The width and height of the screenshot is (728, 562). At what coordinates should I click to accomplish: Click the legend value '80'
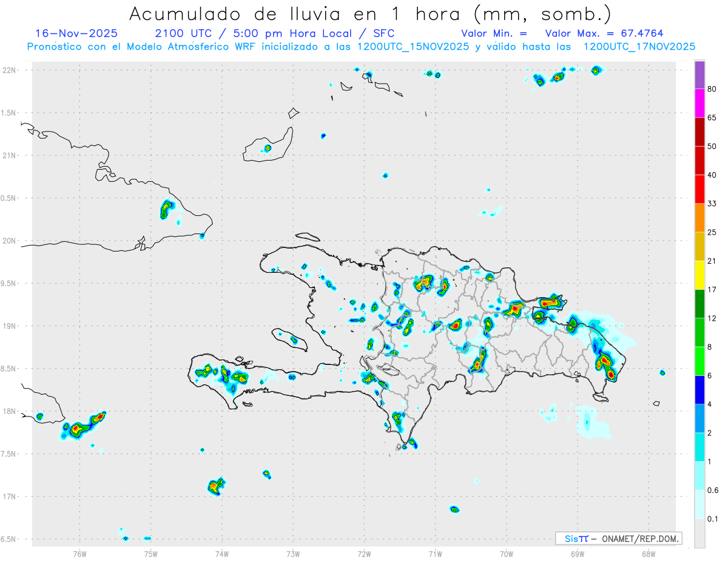(x=712, y=90)
